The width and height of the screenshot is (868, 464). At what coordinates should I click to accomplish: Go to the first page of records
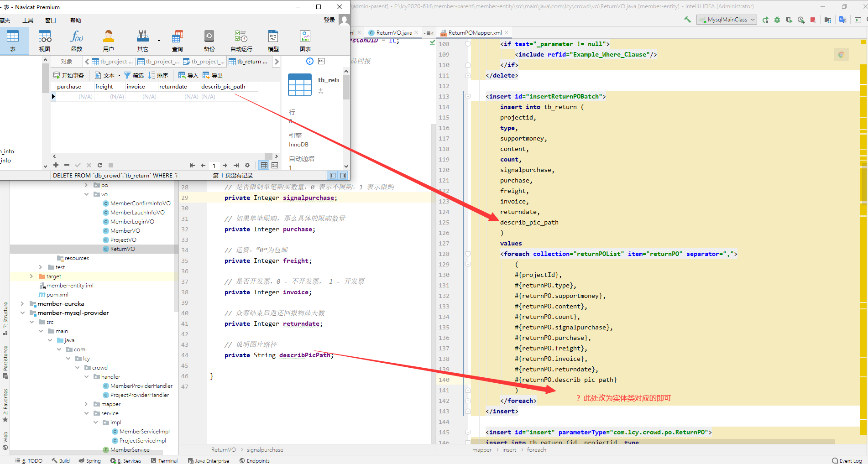click(x=192, y=165)
